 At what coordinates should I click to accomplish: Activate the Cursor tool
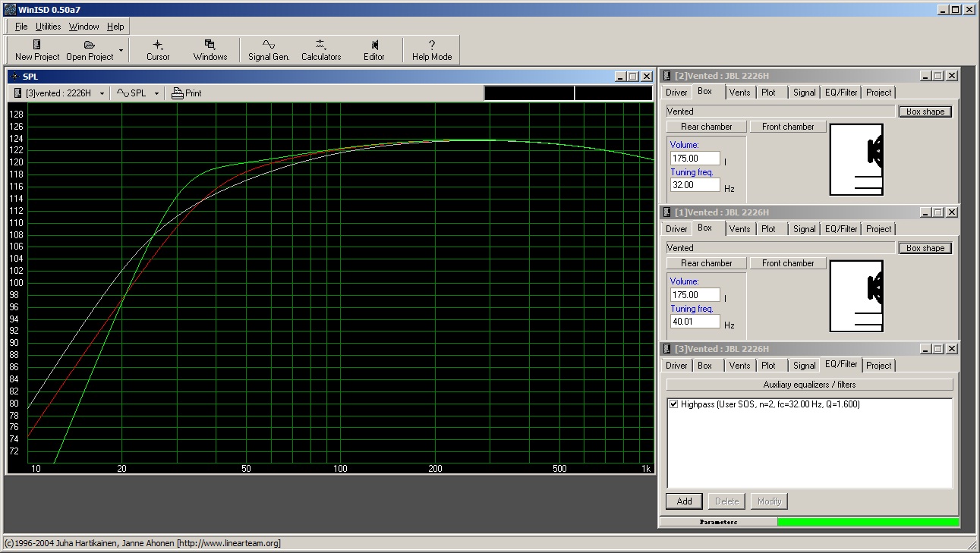pyautogui.click(x=158, y=46)
